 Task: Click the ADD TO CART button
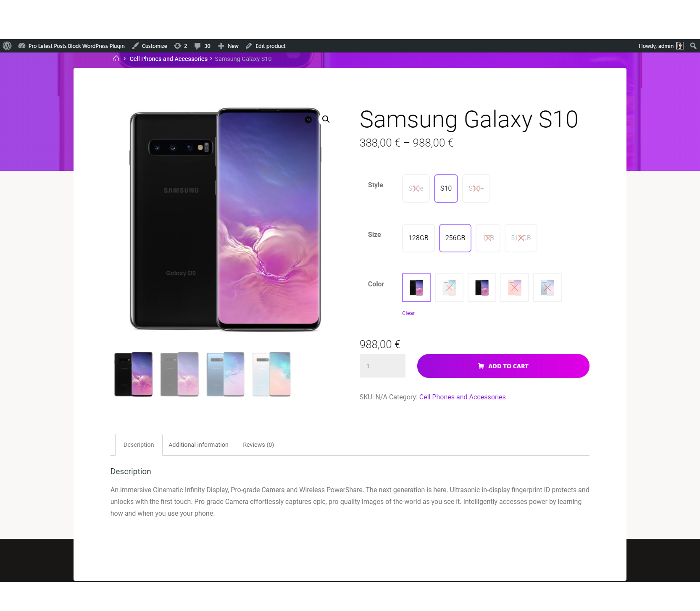(x=503, y=366)
